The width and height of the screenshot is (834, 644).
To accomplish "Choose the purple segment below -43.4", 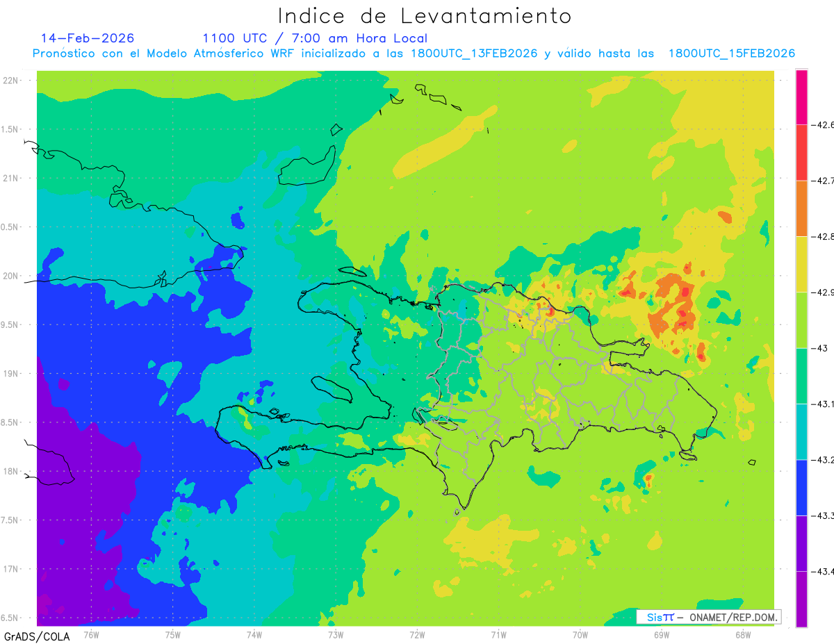I will coord(801,599).
